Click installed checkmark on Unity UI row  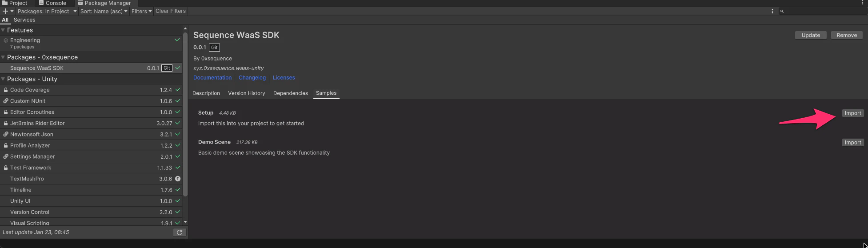[x=178, y=201]
